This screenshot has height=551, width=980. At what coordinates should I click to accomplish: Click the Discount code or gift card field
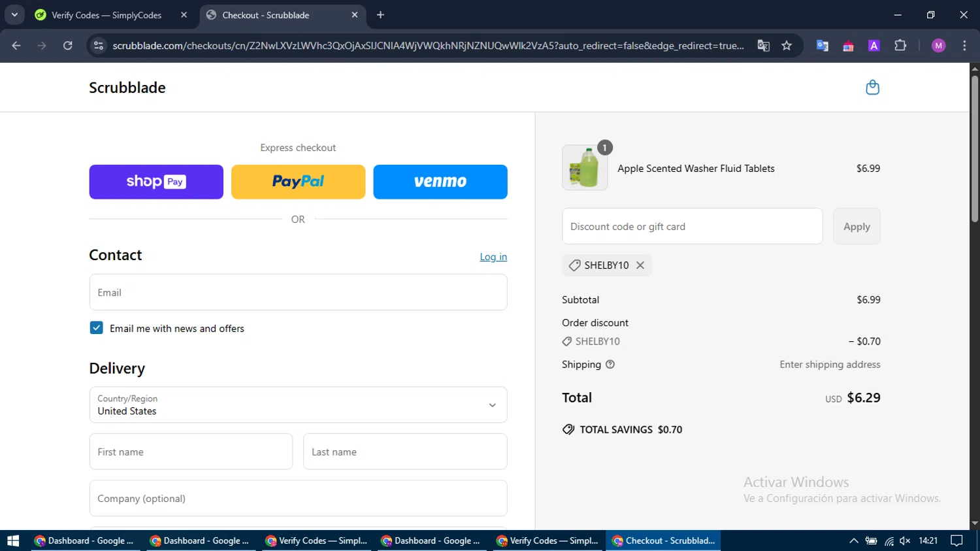coord(693,226)
